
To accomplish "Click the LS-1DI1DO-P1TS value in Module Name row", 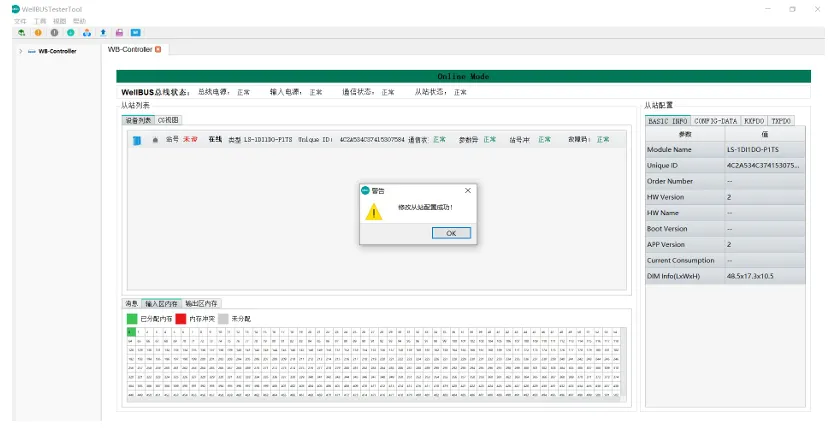I will 752,150.
